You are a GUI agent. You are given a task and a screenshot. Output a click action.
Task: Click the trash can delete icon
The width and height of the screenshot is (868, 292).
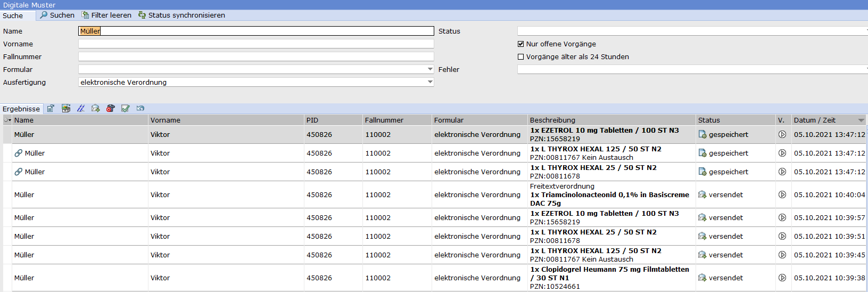111,108
